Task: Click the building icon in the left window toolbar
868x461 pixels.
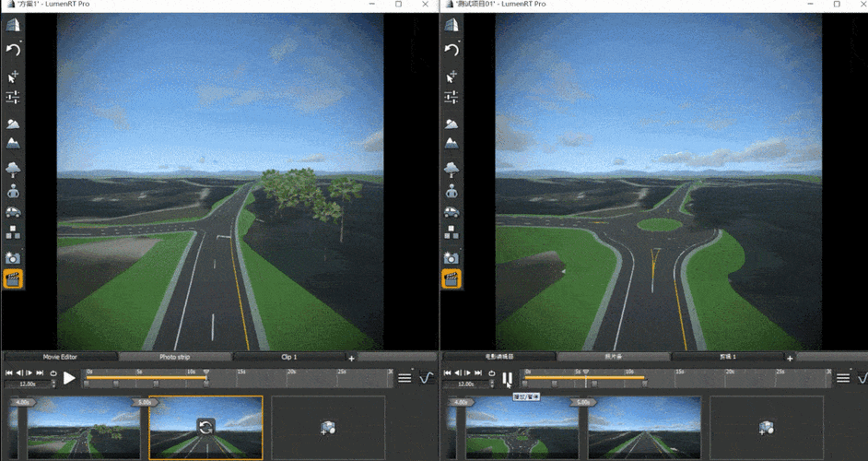Action: tap(13, 25)
